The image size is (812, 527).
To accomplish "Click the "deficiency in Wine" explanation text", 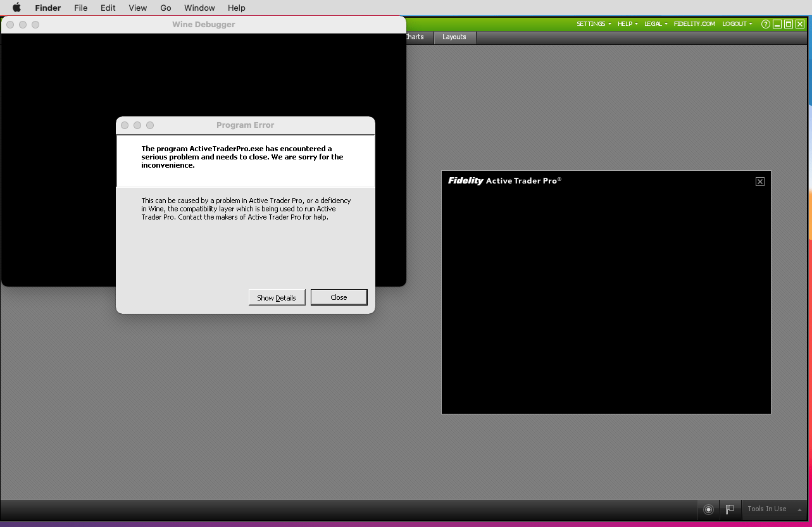I will pos(246,209).
